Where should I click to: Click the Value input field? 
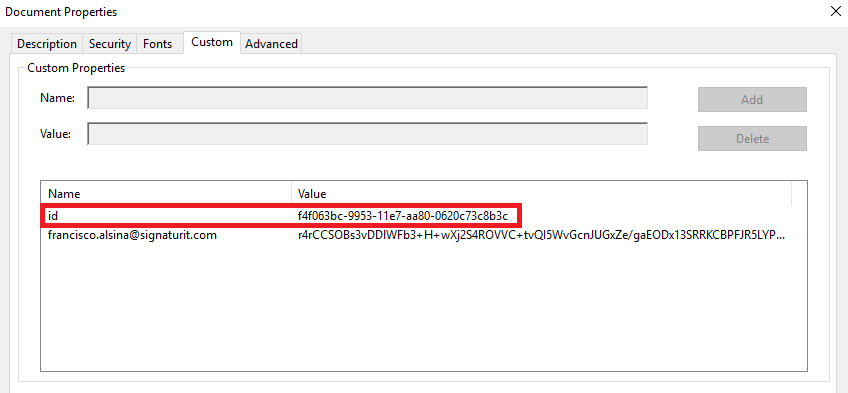[368, 134]
